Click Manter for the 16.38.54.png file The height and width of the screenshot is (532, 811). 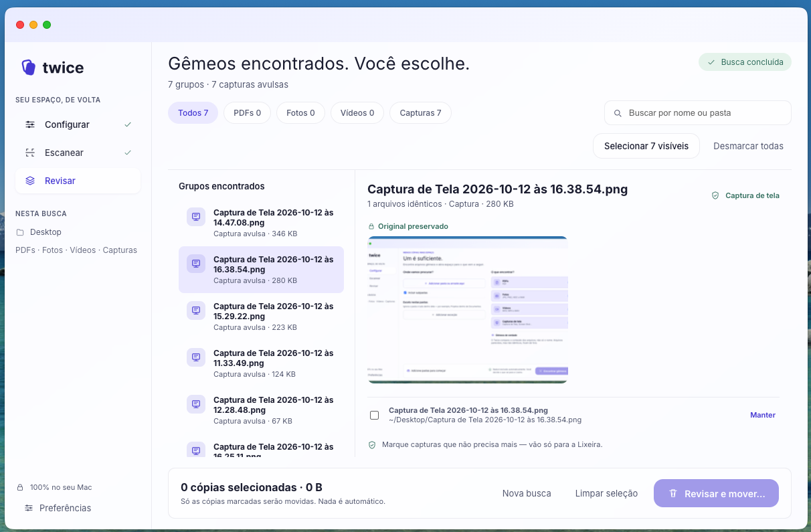pyautogui.click(x=763, y=415)
